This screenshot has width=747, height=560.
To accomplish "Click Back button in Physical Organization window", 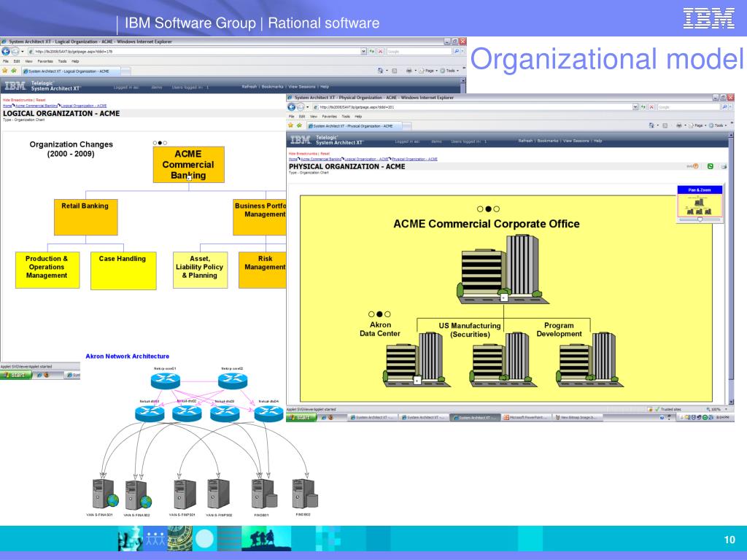I will 292,107.
